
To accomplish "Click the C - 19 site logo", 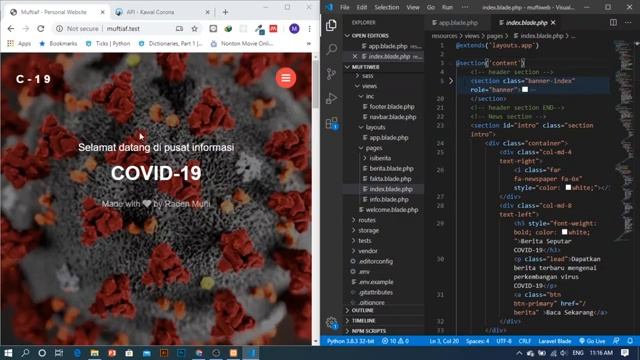I will click(x=33, y=79).
